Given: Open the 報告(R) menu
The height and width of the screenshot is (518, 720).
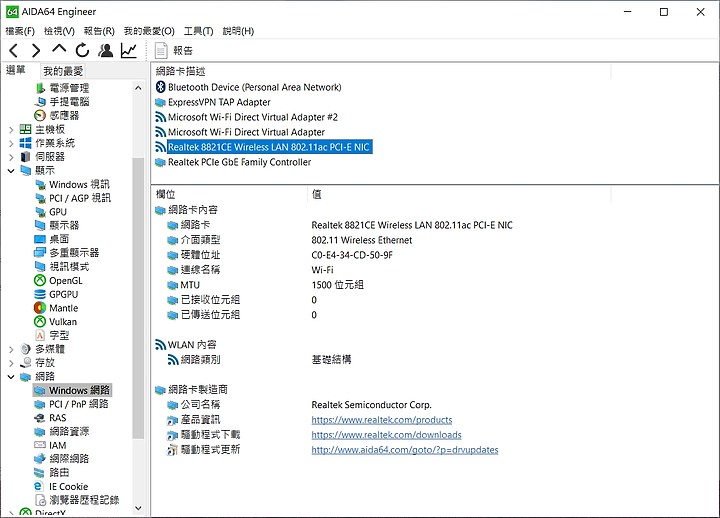Looking at the screenshot, I should pyautogui.click(x=99, y=31).
